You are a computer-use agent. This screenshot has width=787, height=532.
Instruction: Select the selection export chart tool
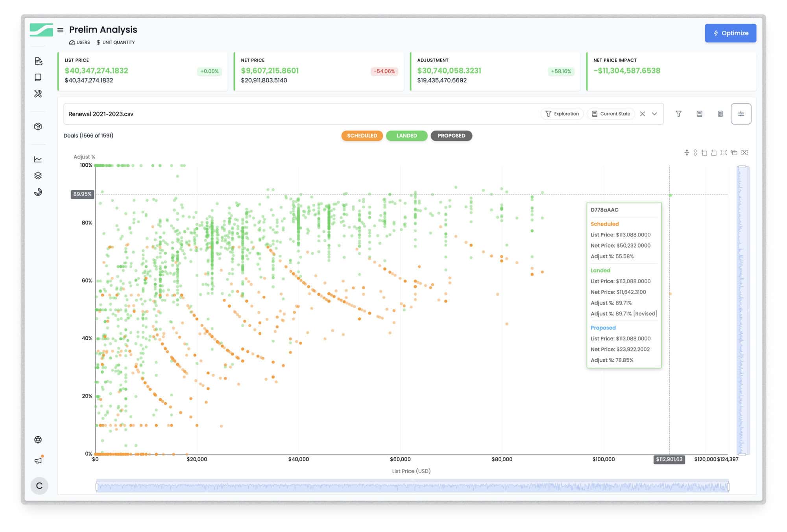point(734,153)
